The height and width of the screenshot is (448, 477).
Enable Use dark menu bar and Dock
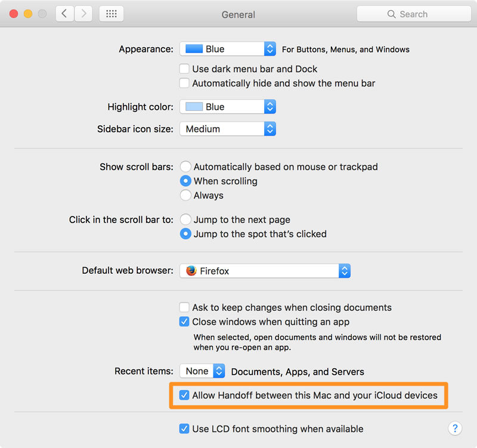(x=184, y=69)
